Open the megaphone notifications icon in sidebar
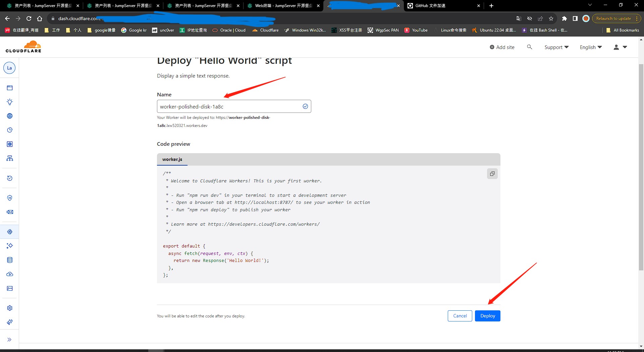 click(x=10, y=322)
